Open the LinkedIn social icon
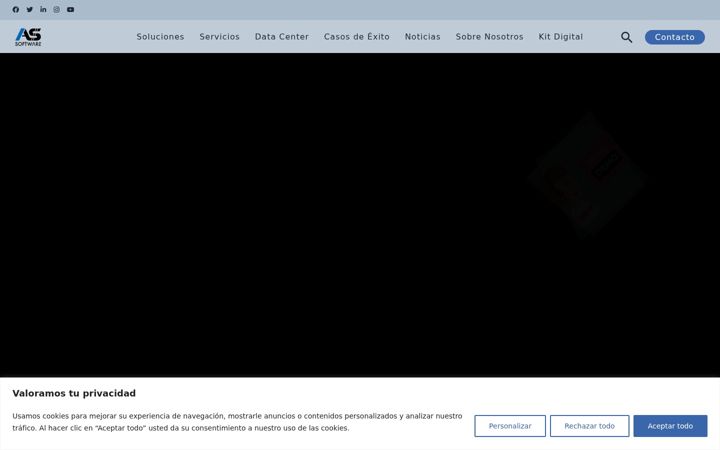This screenshot has height=450, width=720. (43, 9)
